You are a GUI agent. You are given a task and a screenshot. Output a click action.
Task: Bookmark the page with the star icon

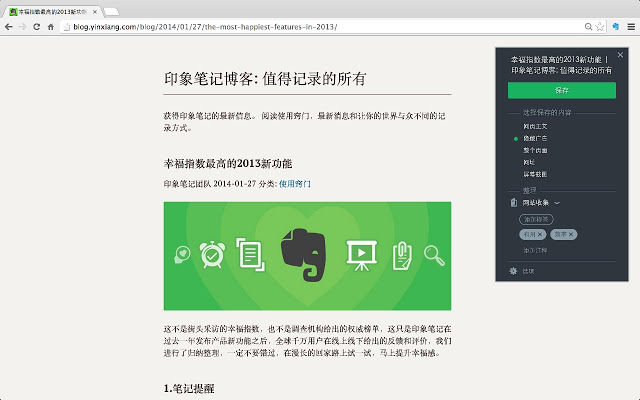599,27
